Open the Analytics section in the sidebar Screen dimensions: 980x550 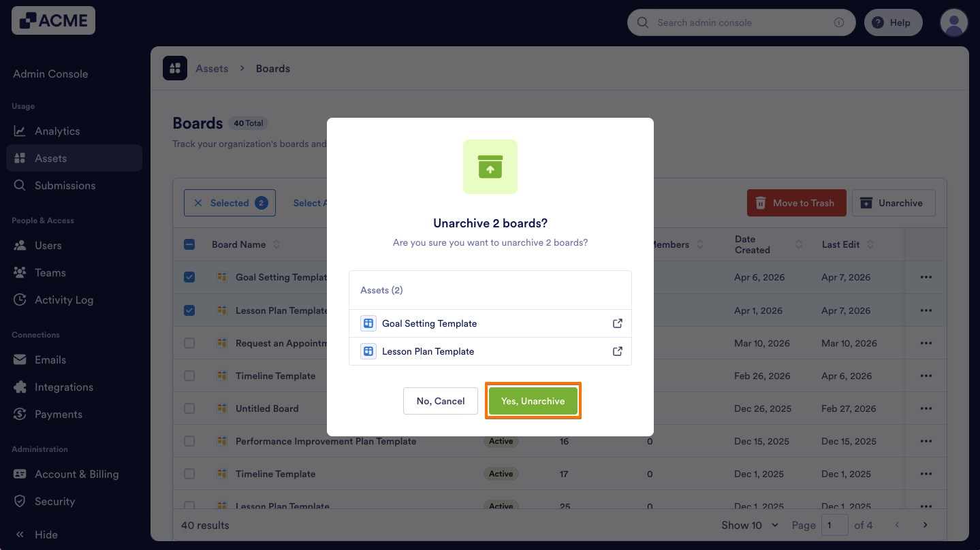56,131
